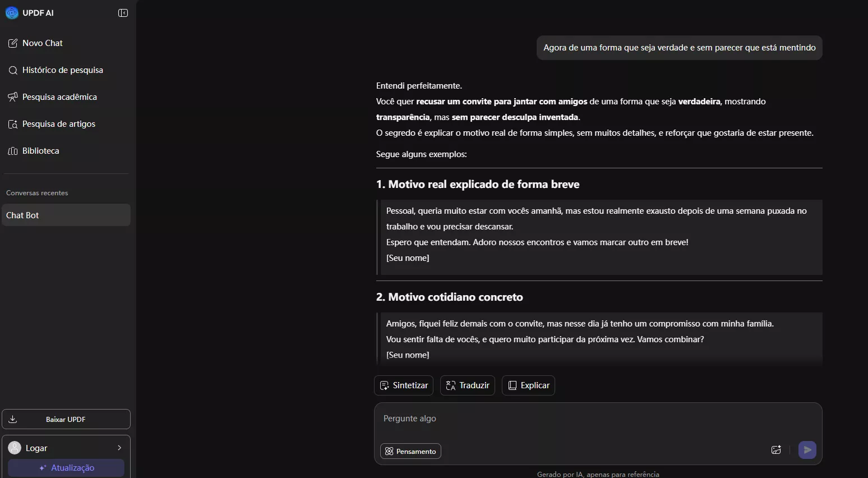Click the user avatar icon next to Logar
The height and width of the screenshot is (478, 868).
tap(15, 448)
